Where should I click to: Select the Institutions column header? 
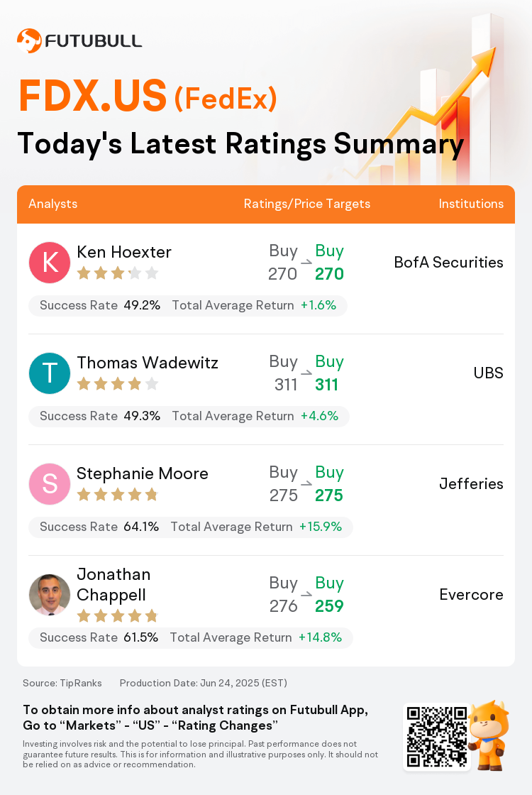471,204
